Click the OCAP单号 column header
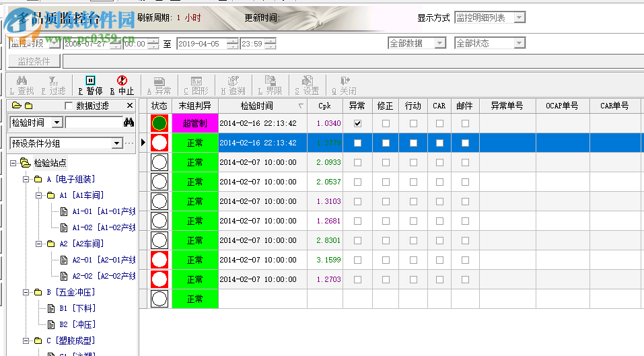Screen dimensions: 644x356 coord(563,106)
